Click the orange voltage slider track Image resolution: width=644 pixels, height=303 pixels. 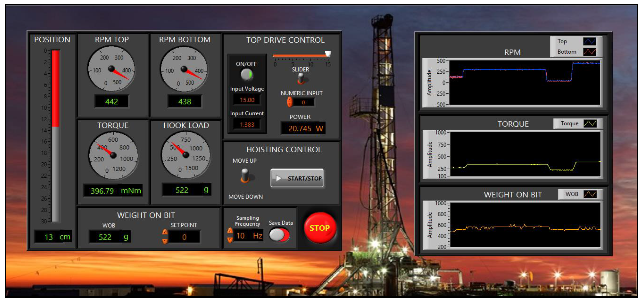click(300, 55)
